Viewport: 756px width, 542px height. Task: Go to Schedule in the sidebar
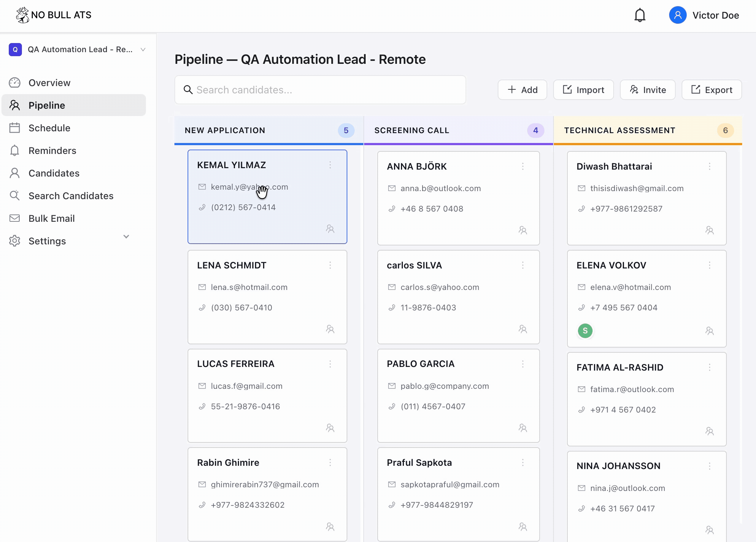click(49, 128)
